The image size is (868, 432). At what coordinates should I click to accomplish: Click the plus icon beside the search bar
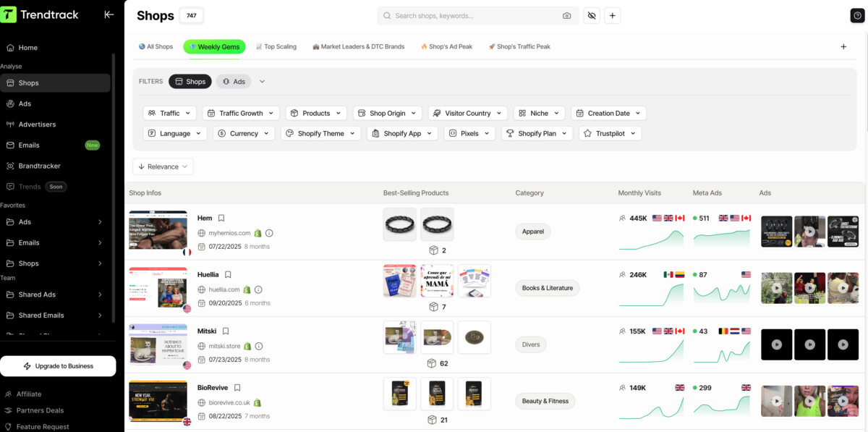pos(612,16)
